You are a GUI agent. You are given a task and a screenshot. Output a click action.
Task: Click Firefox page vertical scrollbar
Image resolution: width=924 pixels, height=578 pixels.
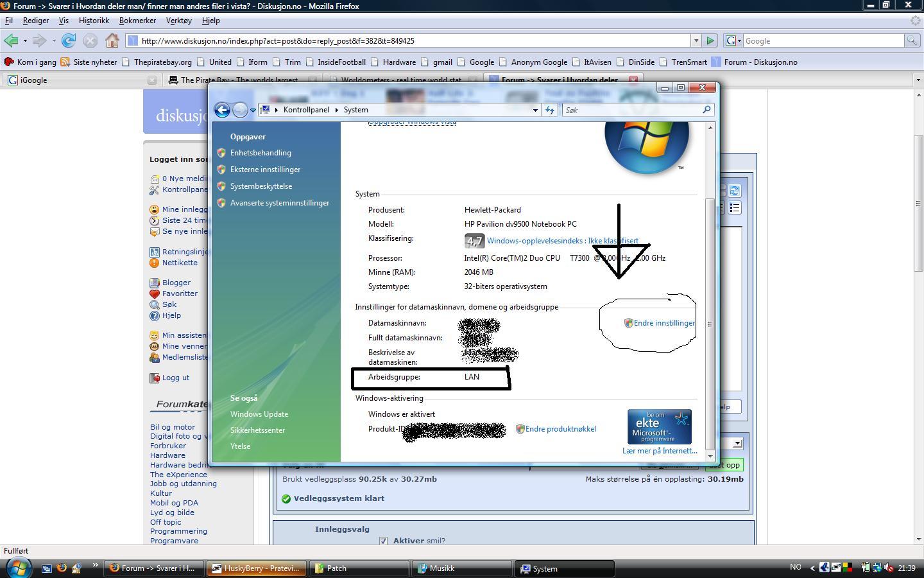coord(918,204)
